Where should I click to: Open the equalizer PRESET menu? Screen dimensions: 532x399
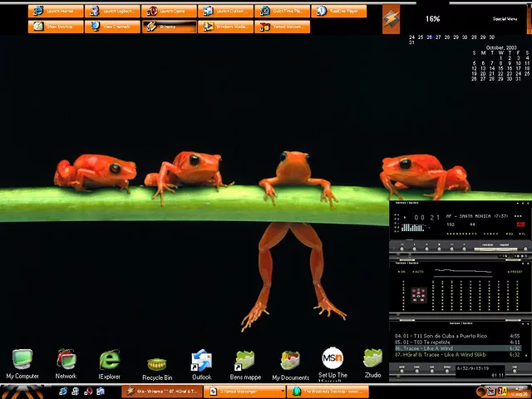pyautogui.click(x=515, y=271)
